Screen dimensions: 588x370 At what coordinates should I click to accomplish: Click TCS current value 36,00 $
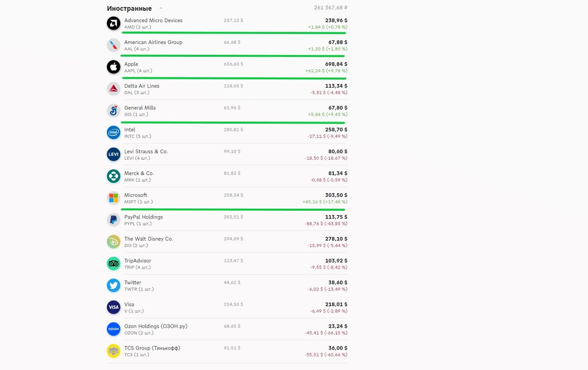click(x=338, y=348)
